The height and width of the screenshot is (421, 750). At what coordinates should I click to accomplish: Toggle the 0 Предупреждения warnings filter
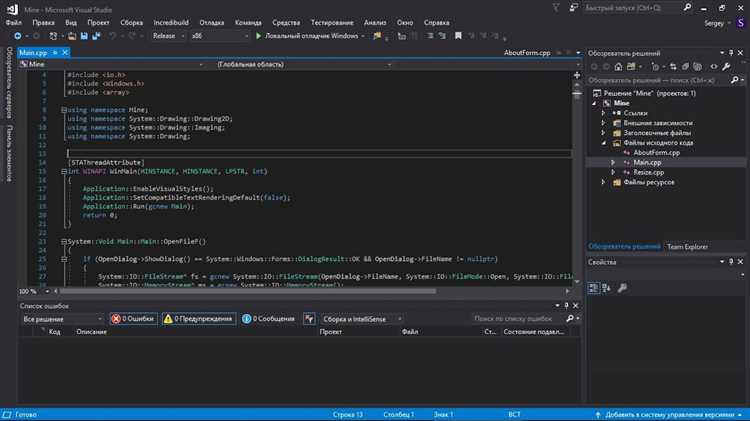pos(199,319)
